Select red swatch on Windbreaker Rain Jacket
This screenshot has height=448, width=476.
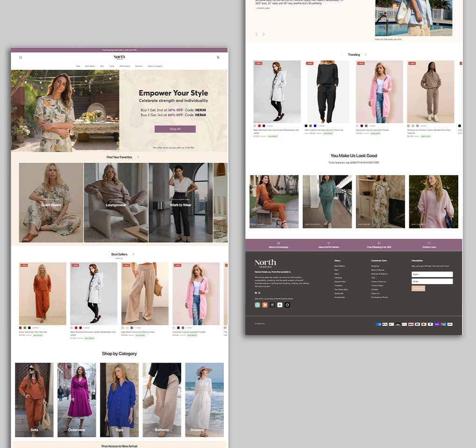tap(76, 328)
